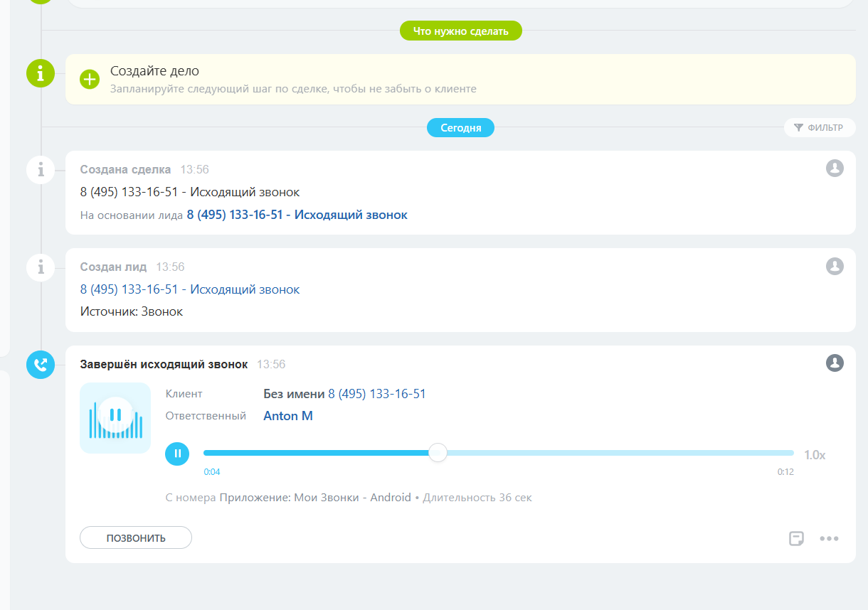Viewport: 868px width, 610px height.
Task: Open the three-dots menu of call entry
Action: tap(829, 538)
